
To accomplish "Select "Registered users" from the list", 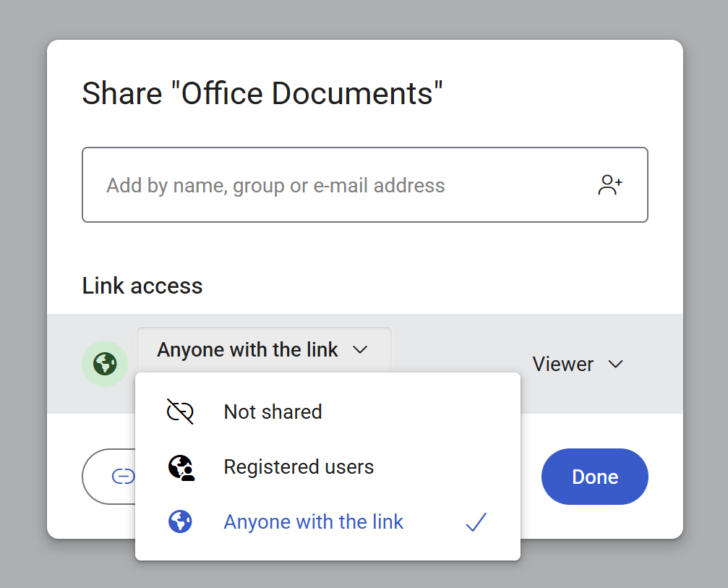I will click(x=299, y=467).
